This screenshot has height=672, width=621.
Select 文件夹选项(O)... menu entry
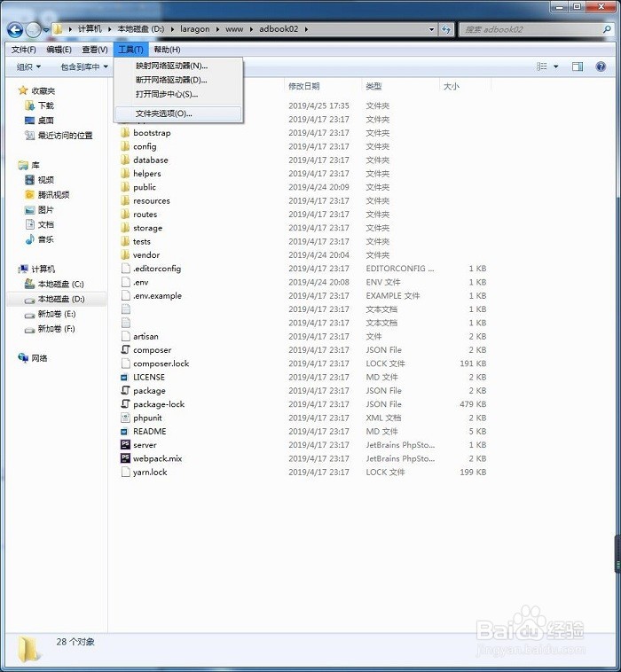(178, 113)
